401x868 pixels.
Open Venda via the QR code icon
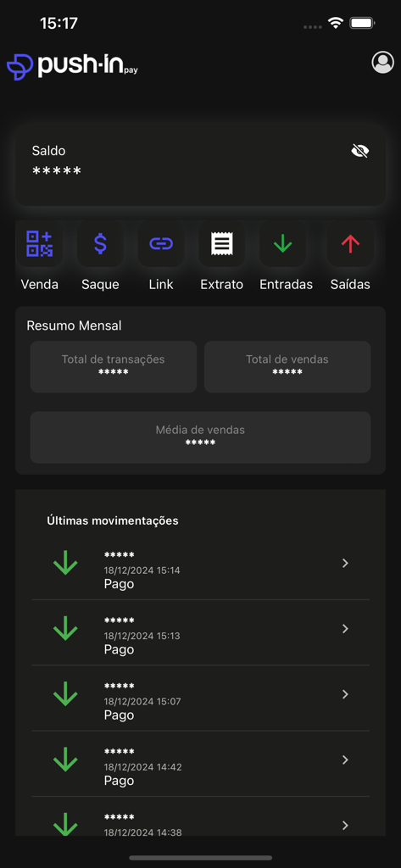tap(39, 243)
